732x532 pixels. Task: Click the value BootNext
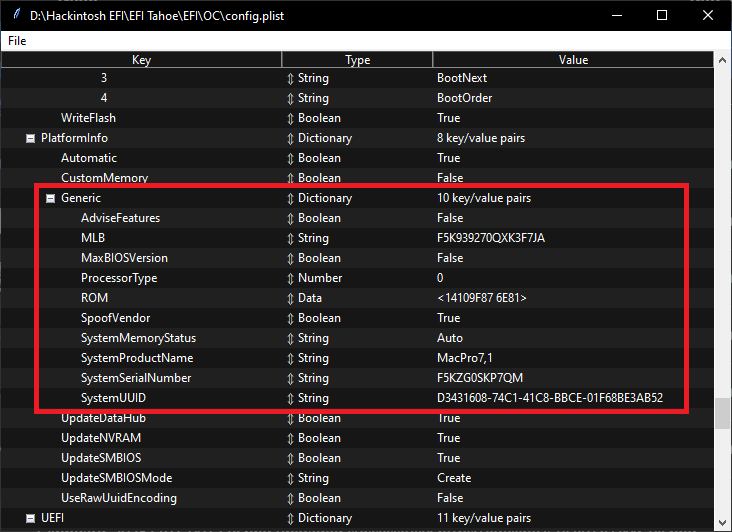click(x=462, y=78)
